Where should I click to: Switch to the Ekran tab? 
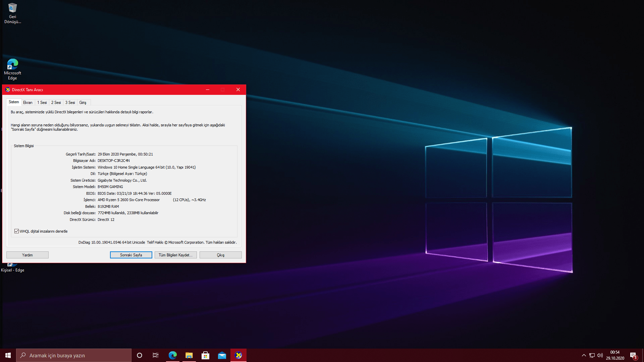[x=28, y=103]
